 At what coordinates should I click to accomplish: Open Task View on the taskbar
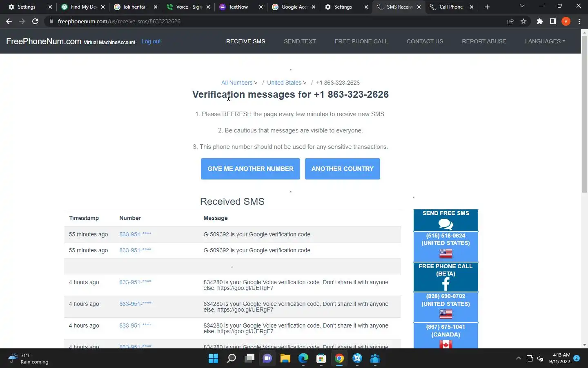249,359
